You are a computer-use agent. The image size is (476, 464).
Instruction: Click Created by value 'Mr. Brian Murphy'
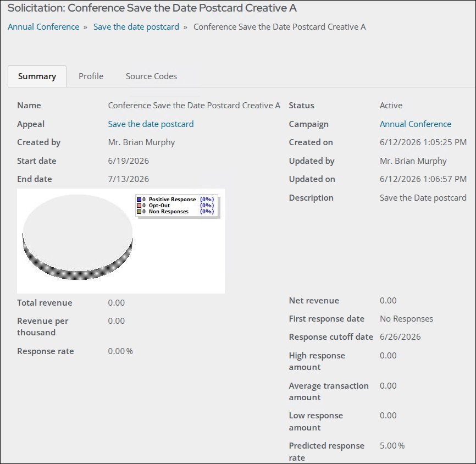[x=141, y=142]
